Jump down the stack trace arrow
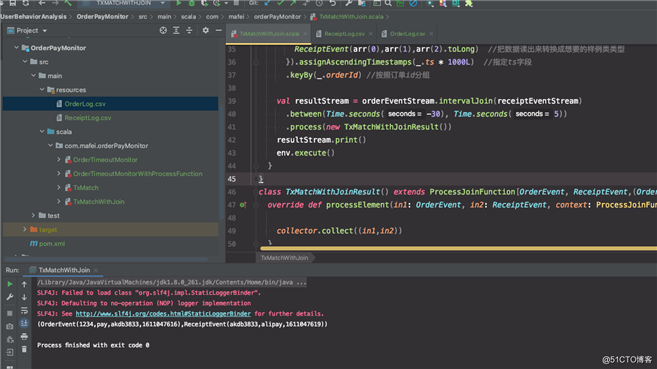This screenshot has height=369, width=657. point(24,297)
